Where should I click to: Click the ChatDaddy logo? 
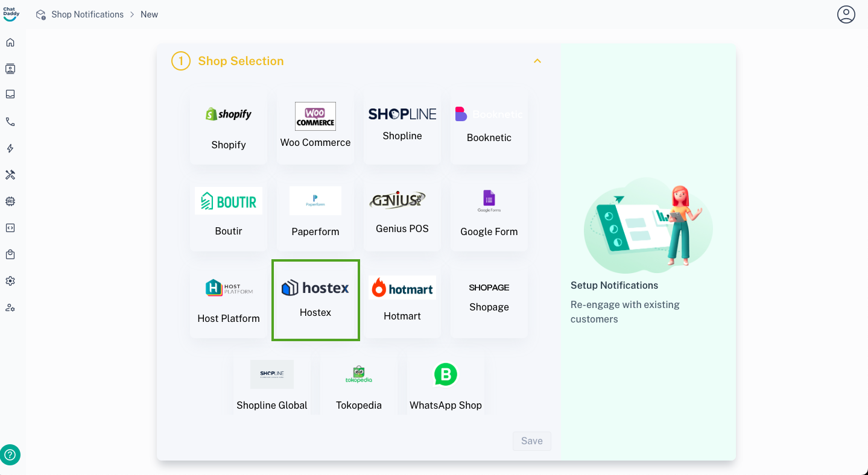[x=11, y=14]
